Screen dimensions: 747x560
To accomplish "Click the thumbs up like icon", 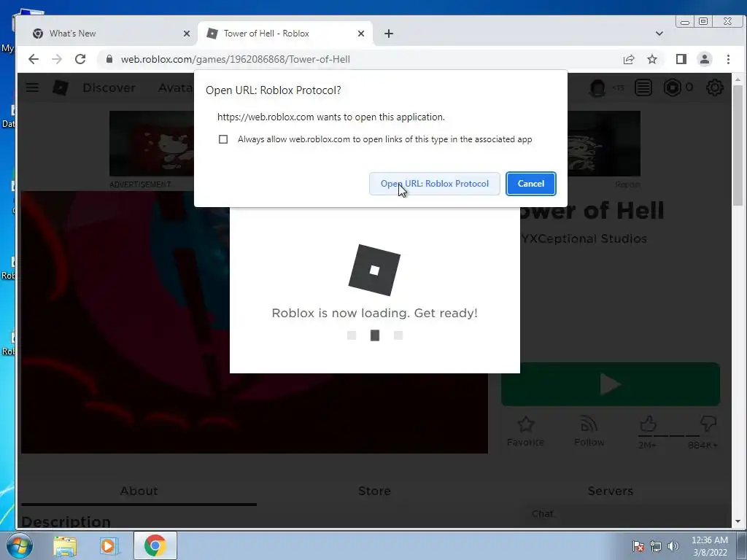I will point(648,424).
